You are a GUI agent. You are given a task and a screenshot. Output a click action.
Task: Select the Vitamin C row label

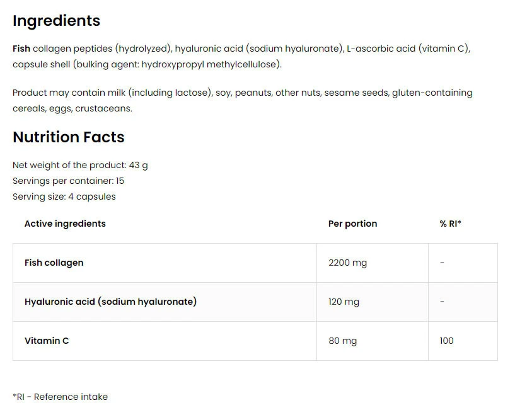coord(47,341)
